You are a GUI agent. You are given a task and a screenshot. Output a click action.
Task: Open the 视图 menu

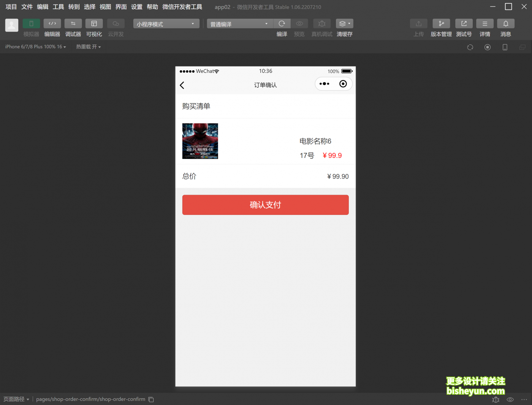[105, 7]
